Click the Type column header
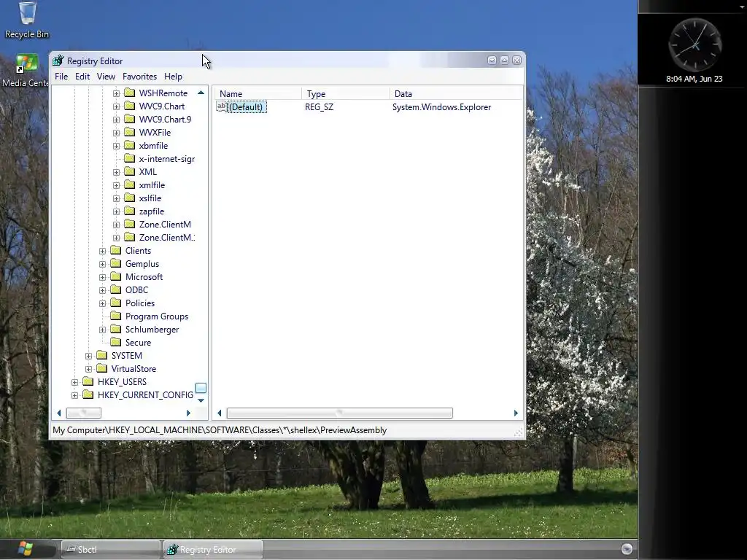The width and height of the screenshot is (747, 560). click(x=345, y=94)
